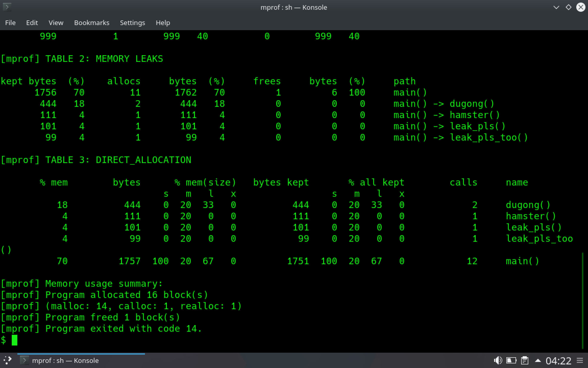
Task: Click the path 'main() -> dugong()'
Action: (444, 104)
